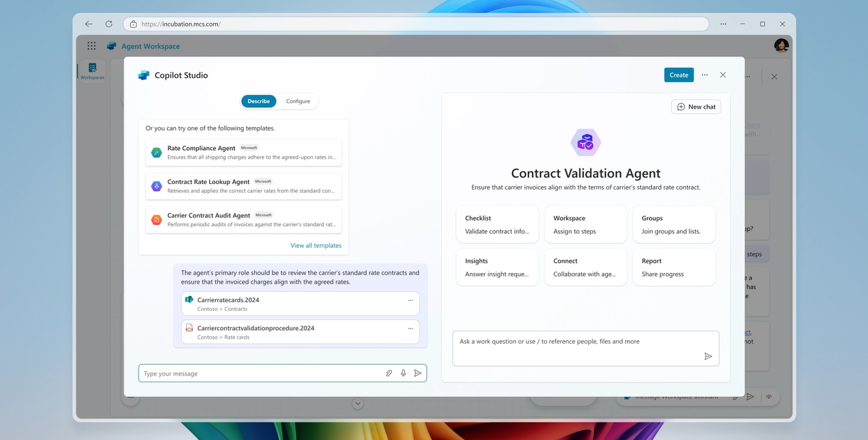Send the message in Describe pane
This screenshot has height=440, width=868.
(418, 373)
